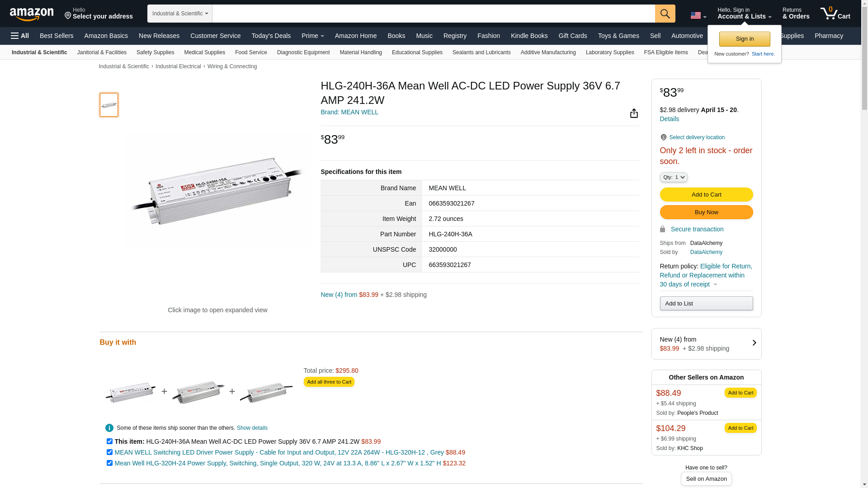Uncheck the 'This item' HLG-240H-36A checkbox
This screenshot has width=868, height=488.
point(109,441)
